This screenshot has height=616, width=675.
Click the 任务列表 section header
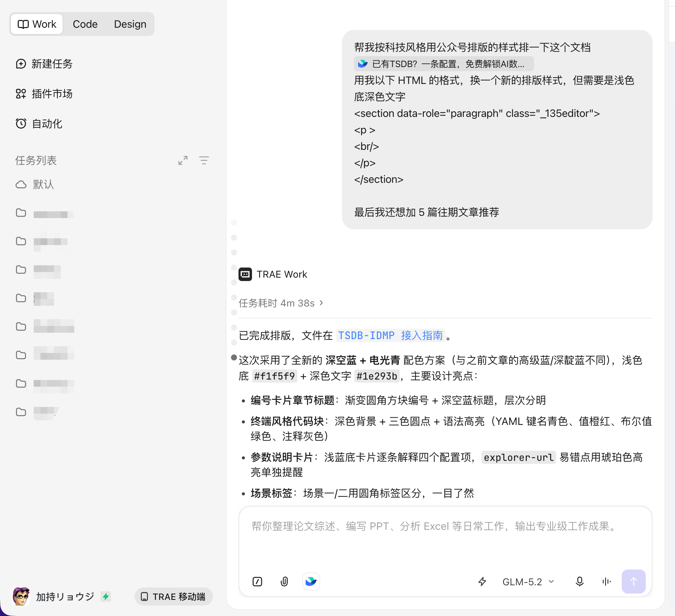coord(36,160)
